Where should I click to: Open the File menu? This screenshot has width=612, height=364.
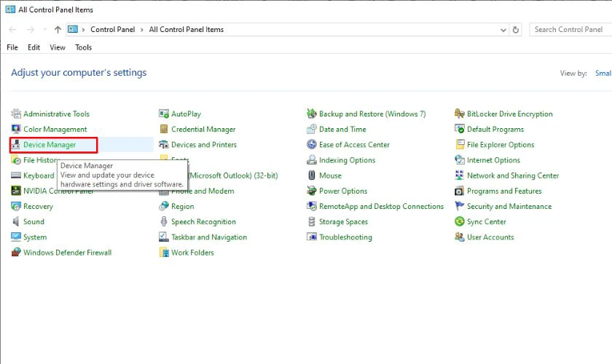12,47
